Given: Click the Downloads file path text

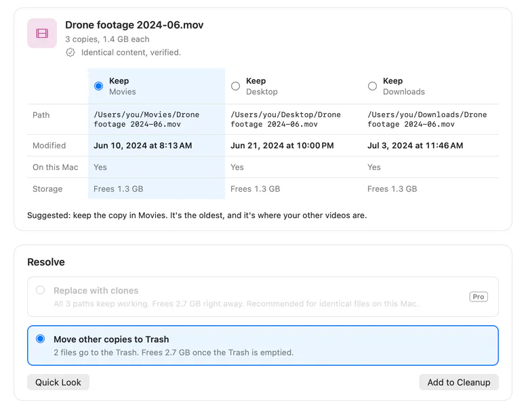Looking at the screenshot, I should pyautogui.click(x=427, y=119).
